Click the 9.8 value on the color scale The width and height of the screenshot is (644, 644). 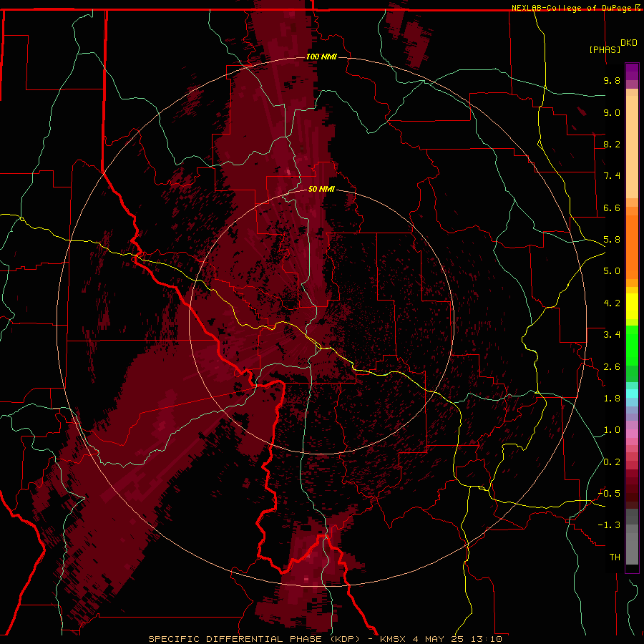612,80
